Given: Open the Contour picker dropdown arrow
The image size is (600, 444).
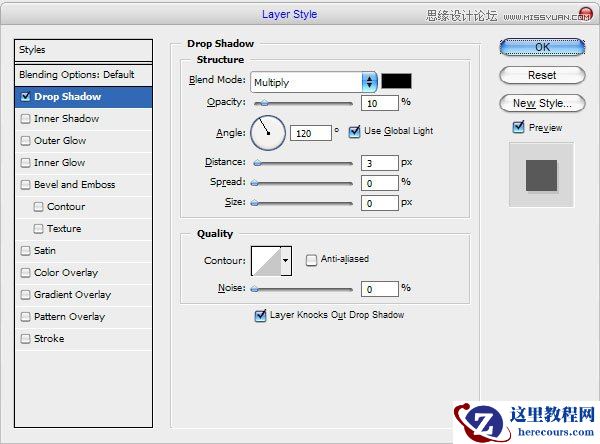Looking at the screenshot, I should 286,261.
